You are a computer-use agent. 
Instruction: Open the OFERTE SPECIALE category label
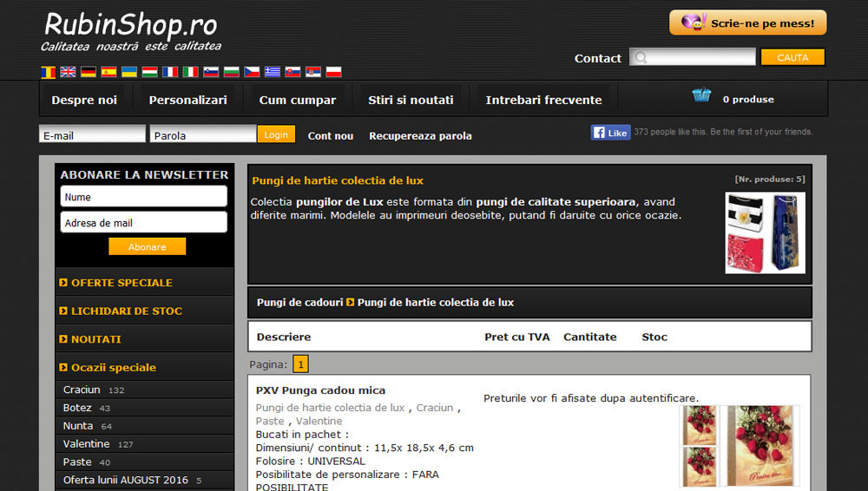coord(122,282)
